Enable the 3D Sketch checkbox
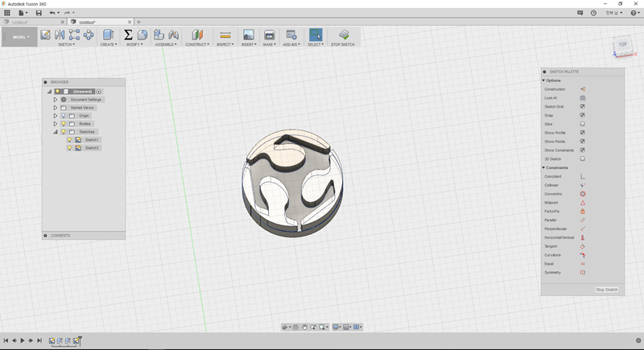This screenshot has height=350, width=644. click(x=582, y=159)
